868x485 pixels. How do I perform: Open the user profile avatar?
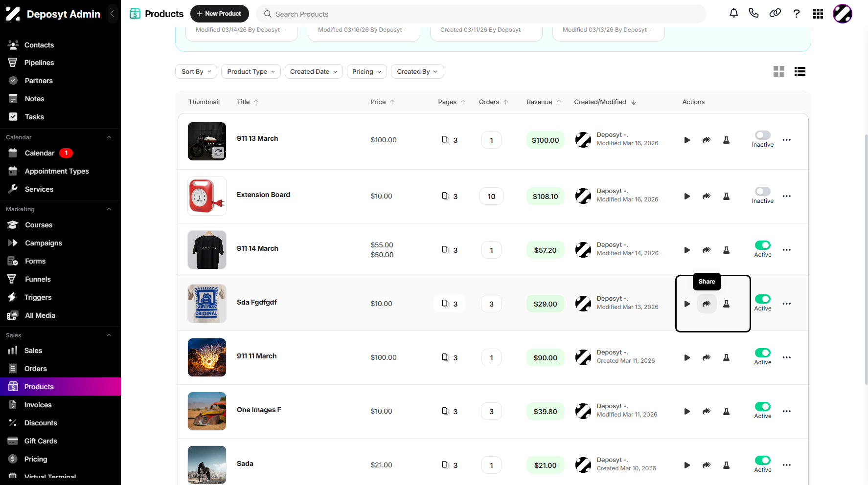(843, 14)
